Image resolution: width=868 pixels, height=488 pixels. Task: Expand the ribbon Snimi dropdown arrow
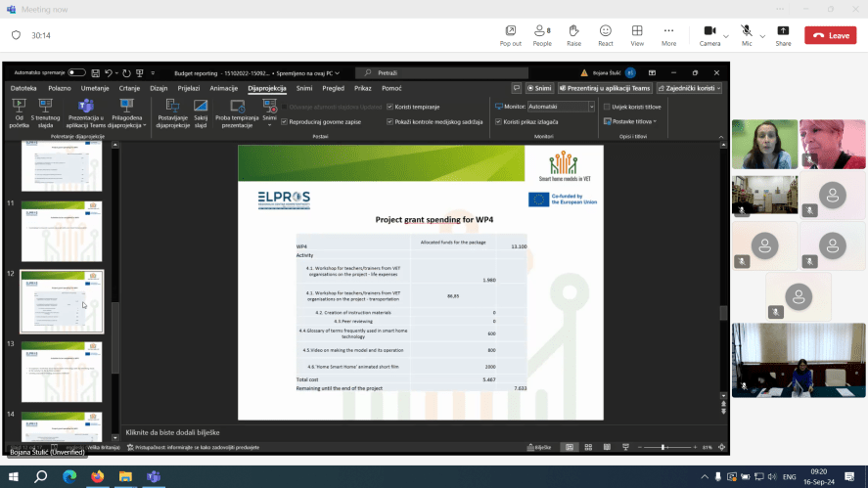pos(269,125)
